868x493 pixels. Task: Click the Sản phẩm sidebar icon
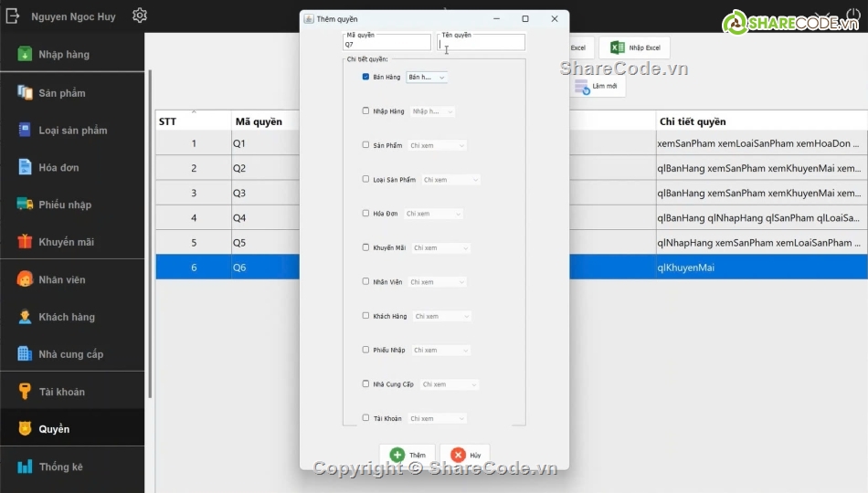click(25, 92)
